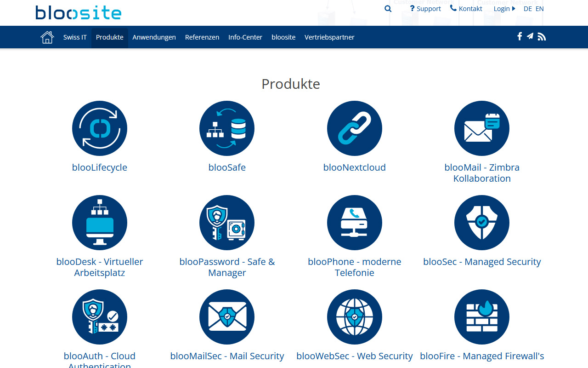Open the Support link
Screen dimensions: 588x368
coord(425,9)
